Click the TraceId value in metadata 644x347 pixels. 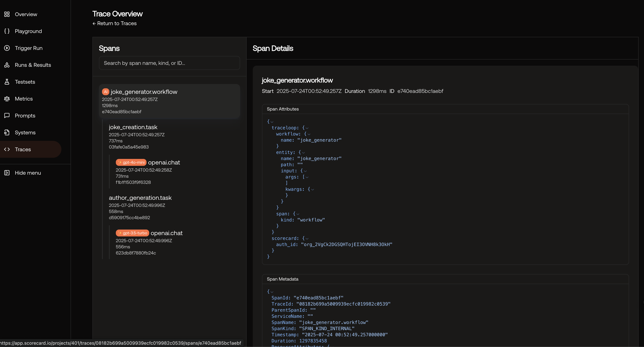point(343,304)
